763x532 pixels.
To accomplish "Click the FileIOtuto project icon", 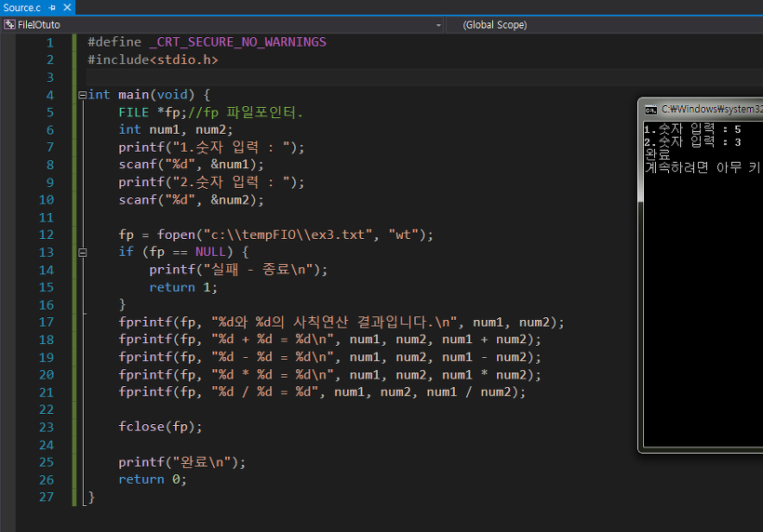I will click(9, 24).
